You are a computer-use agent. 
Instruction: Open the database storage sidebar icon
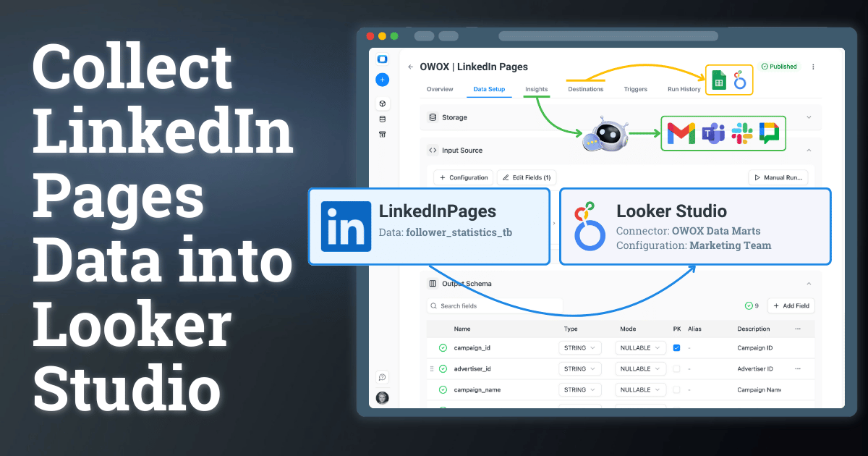[x=383, y=119]
